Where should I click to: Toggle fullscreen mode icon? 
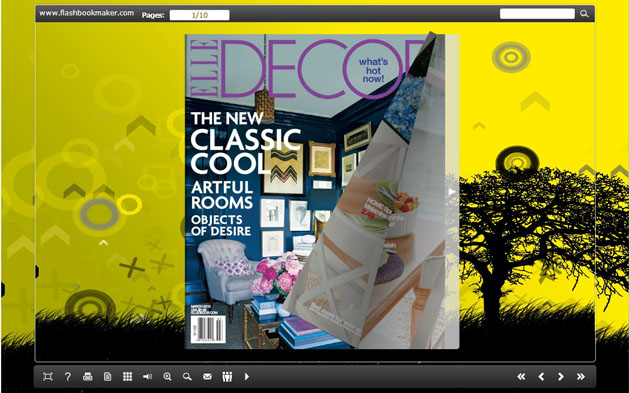pyautogui.click(x=48, y=377)
